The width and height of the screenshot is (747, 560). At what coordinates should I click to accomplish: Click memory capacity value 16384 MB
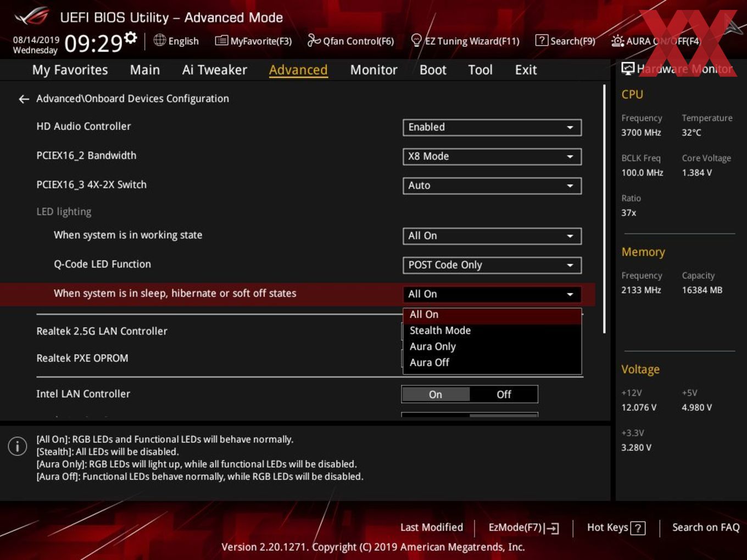(702, 290)
